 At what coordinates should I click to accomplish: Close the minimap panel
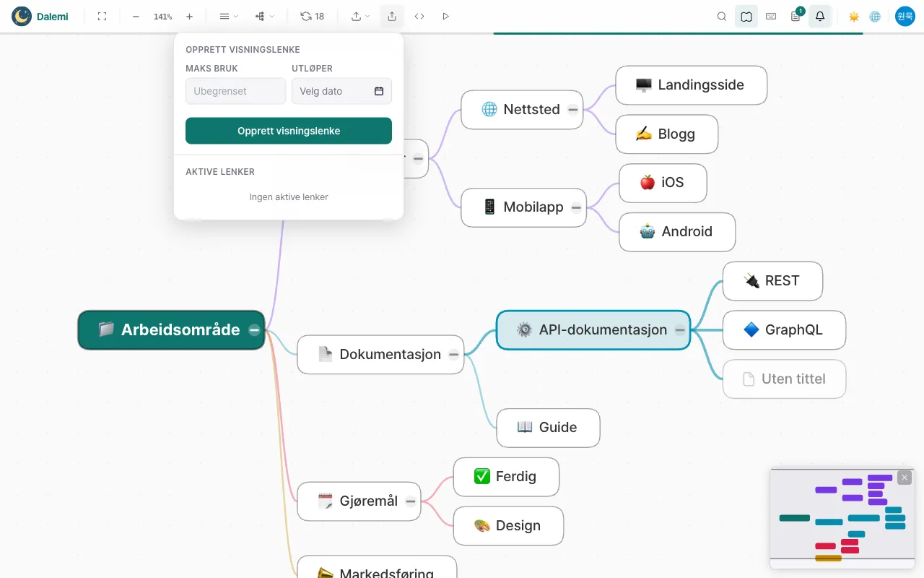(x=905, y=478)
